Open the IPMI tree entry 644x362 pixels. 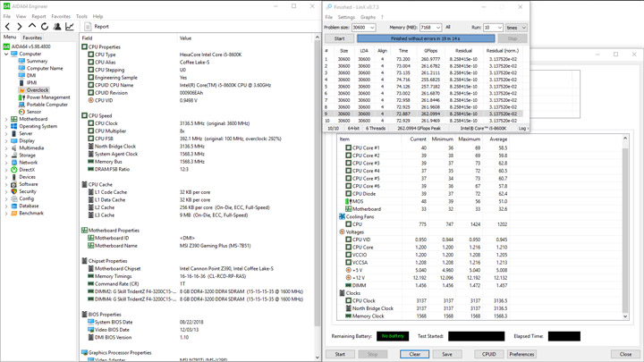(x=31, y=82)
